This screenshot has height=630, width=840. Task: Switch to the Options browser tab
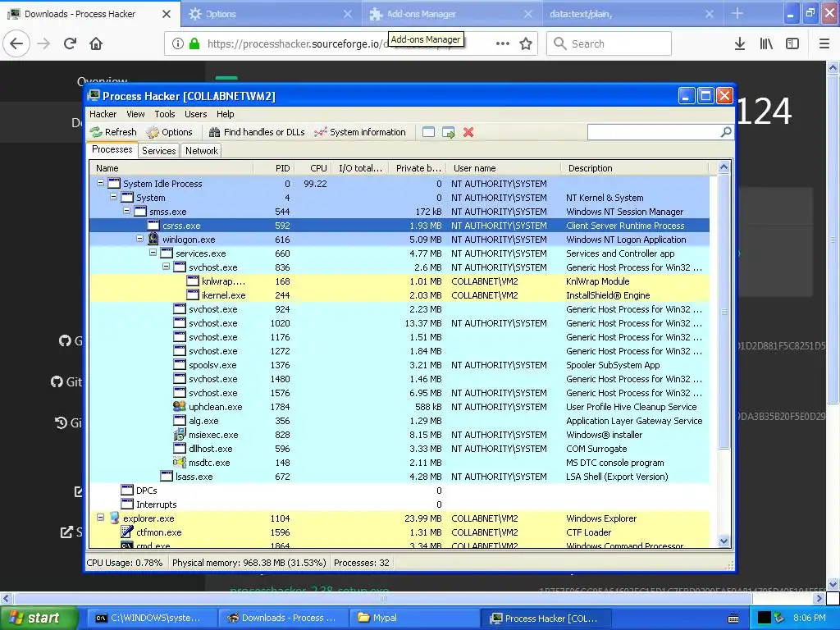pos(271,14)
